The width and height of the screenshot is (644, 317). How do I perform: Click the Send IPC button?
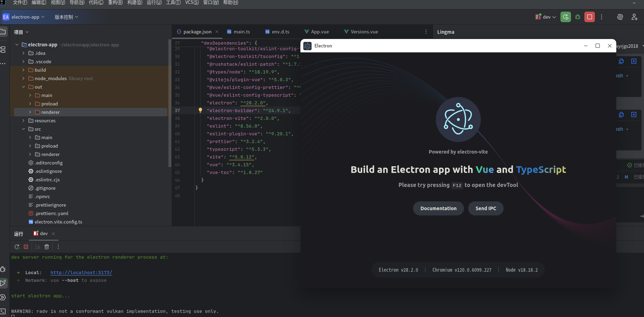[x=486, y=208]
